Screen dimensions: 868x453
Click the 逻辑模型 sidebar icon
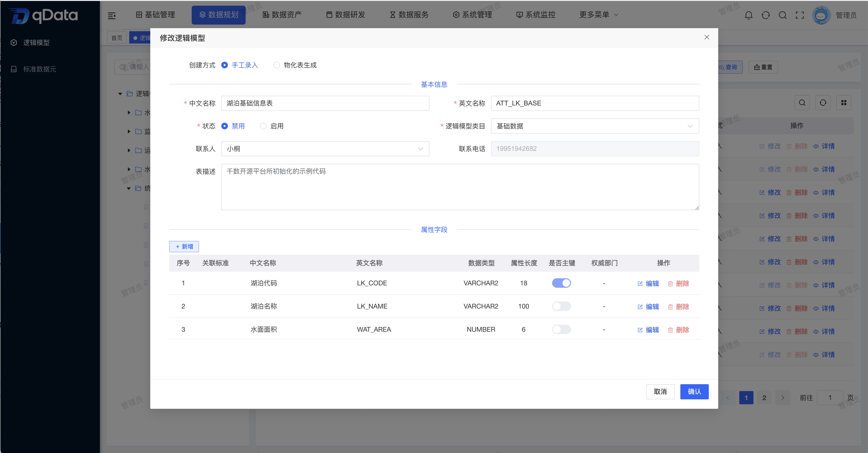point(14,42)
